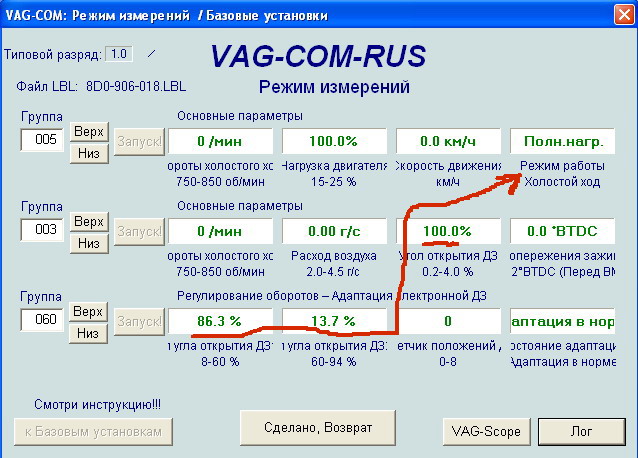Viewport: 638px width, 458px height.
Task: Open VAG-Scope
Action: [x=486, y=431]
